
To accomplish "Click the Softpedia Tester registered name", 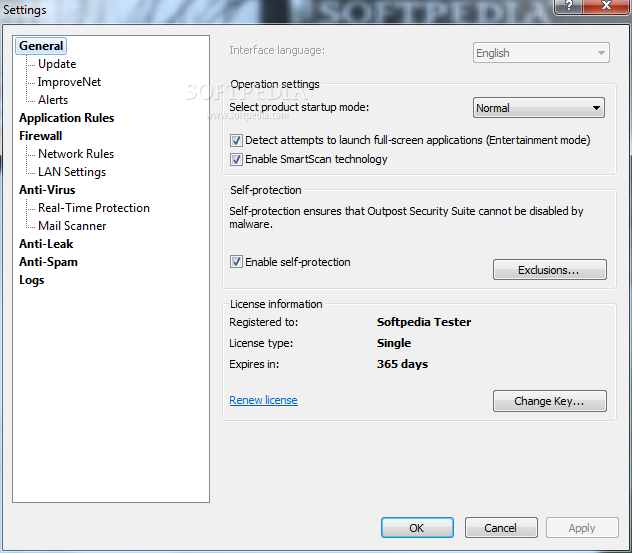I will point(424,322).
